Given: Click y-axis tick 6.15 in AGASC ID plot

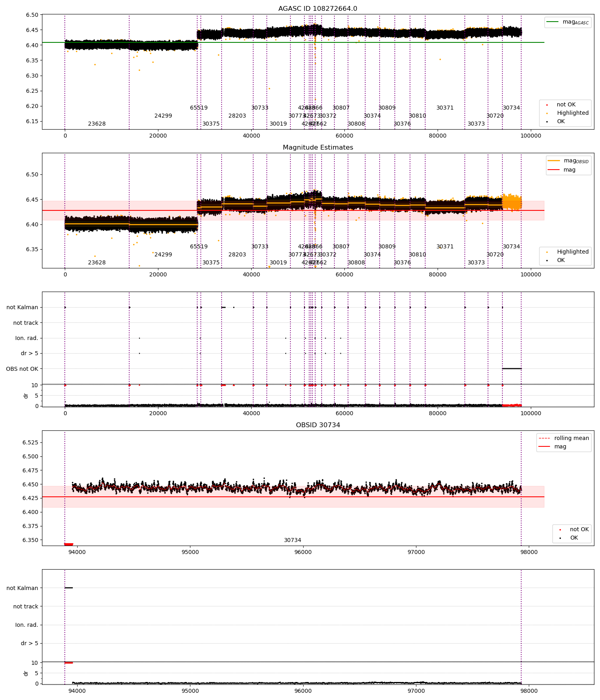Looking at the screenshot, I should click(32, 121).
